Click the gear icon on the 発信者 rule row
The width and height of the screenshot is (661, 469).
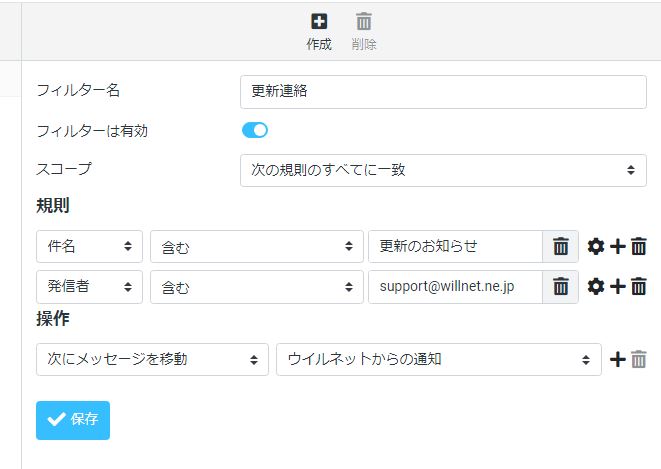pos(596,287)
